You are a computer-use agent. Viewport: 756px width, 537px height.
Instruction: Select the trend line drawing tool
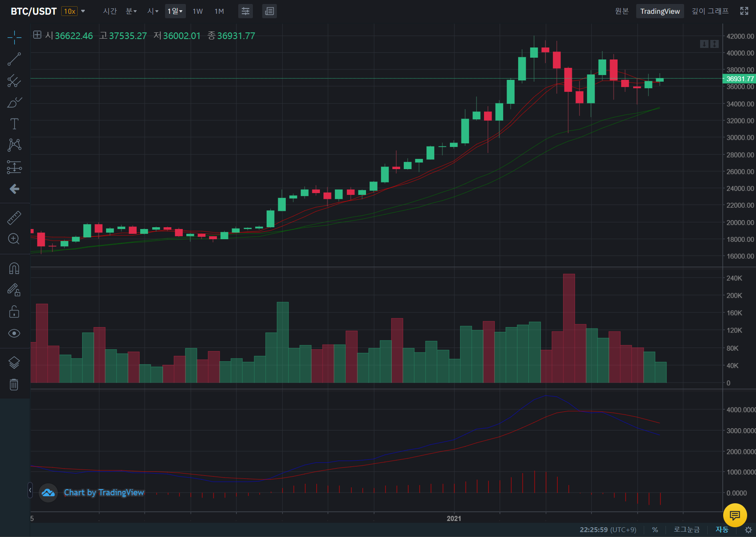(14, 59)
